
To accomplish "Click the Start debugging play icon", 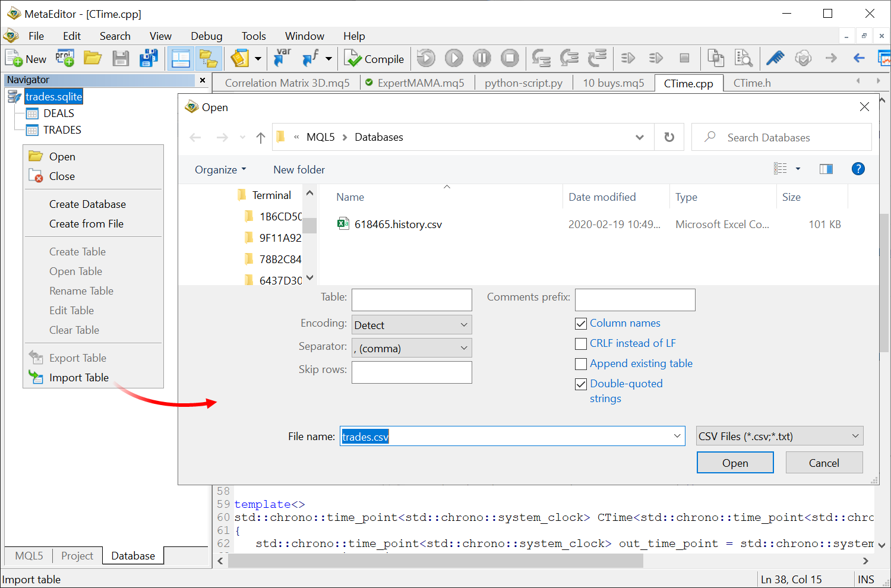I will 454,58.
